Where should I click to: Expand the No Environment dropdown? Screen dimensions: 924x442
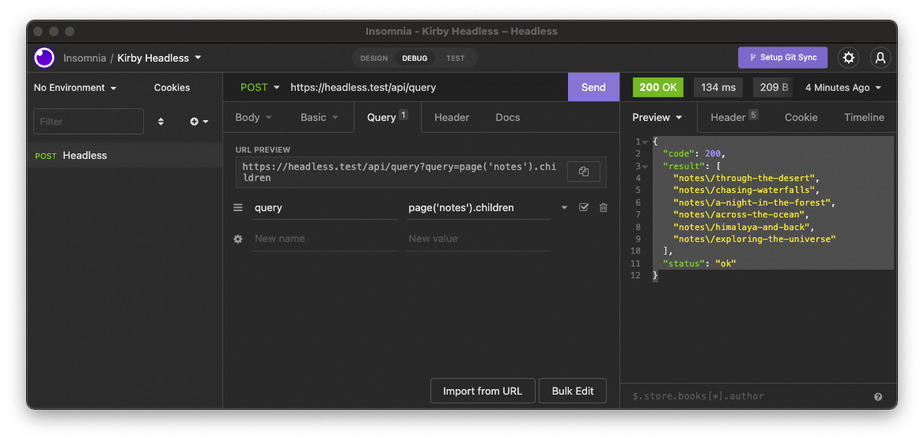75,88
